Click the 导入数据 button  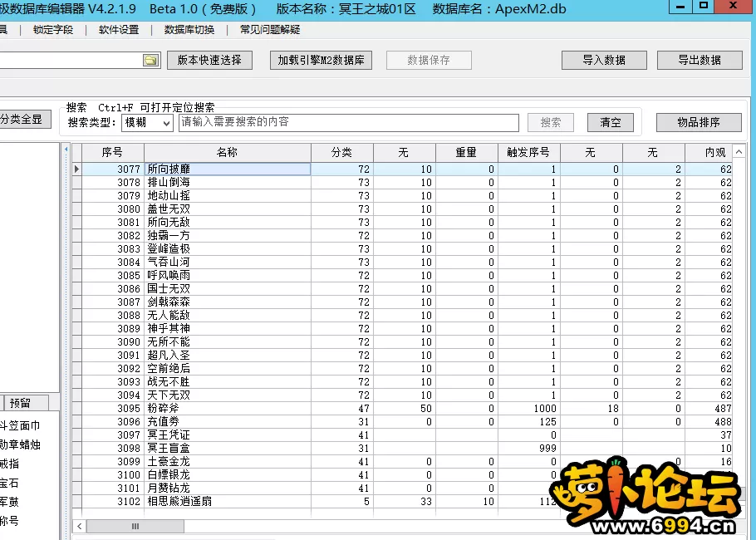pos(604,61)
